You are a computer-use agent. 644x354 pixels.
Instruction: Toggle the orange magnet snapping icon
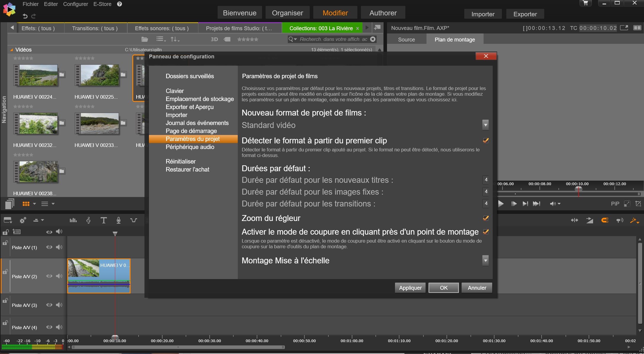(x=605, y=220)
